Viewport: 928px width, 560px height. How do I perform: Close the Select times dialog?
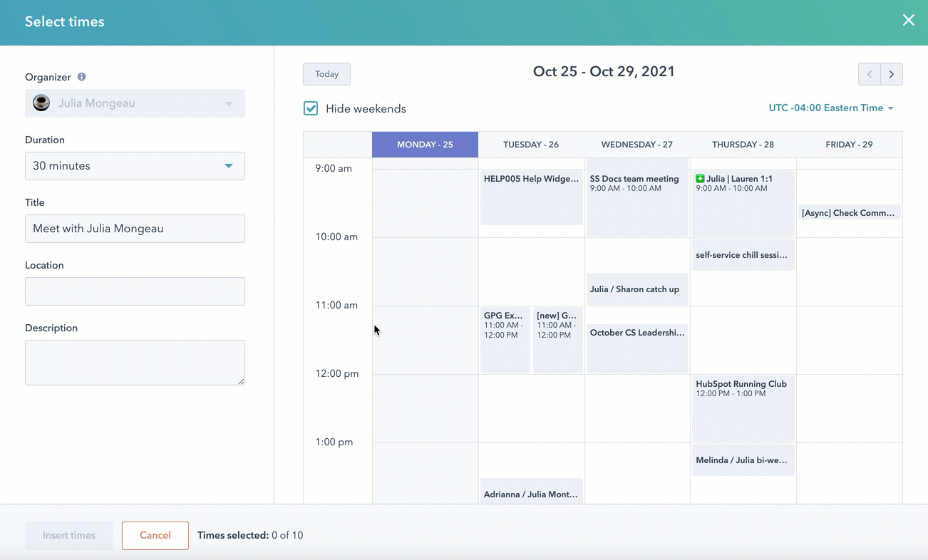pyautogui.click(x=908, y=21)
